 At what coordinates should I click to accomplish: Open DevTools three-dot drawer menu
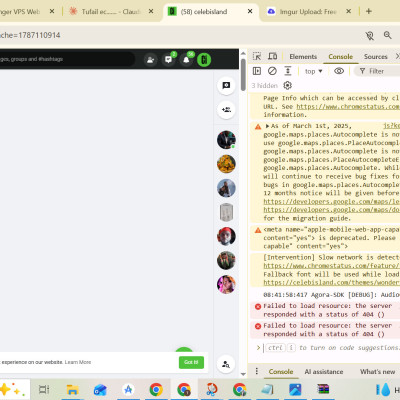256,371
